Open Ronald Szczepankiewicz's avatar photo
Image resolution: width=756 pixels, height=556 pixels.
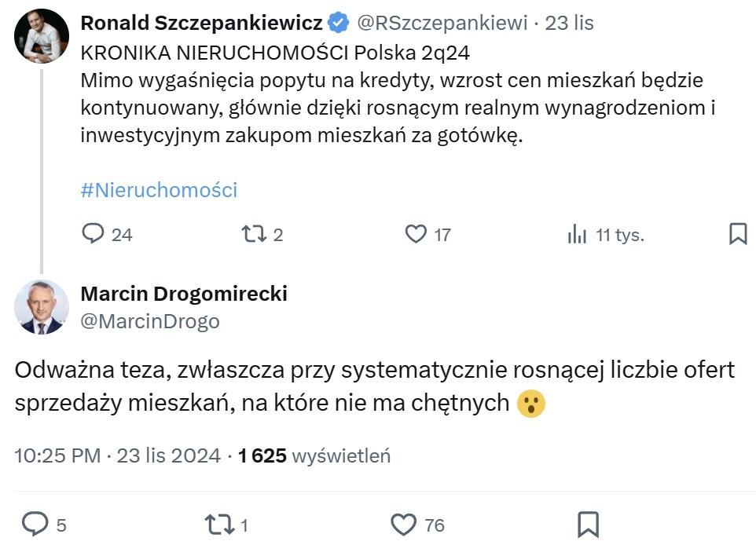pos(42,35)
